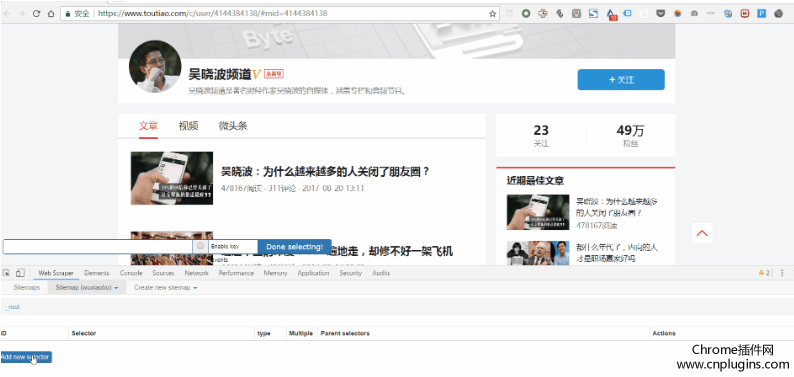Image resolution: width=794 pixels, height=377 pixels.
Task: Click the 49万 粉丝 followers count
Action: 630,135
